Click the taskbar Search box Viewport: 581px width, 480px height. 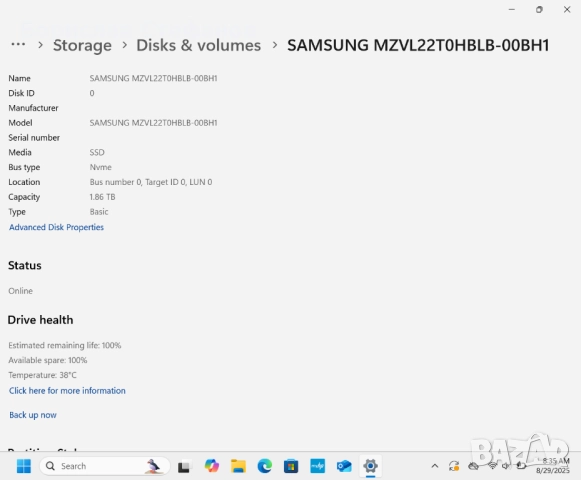point(104,466)
